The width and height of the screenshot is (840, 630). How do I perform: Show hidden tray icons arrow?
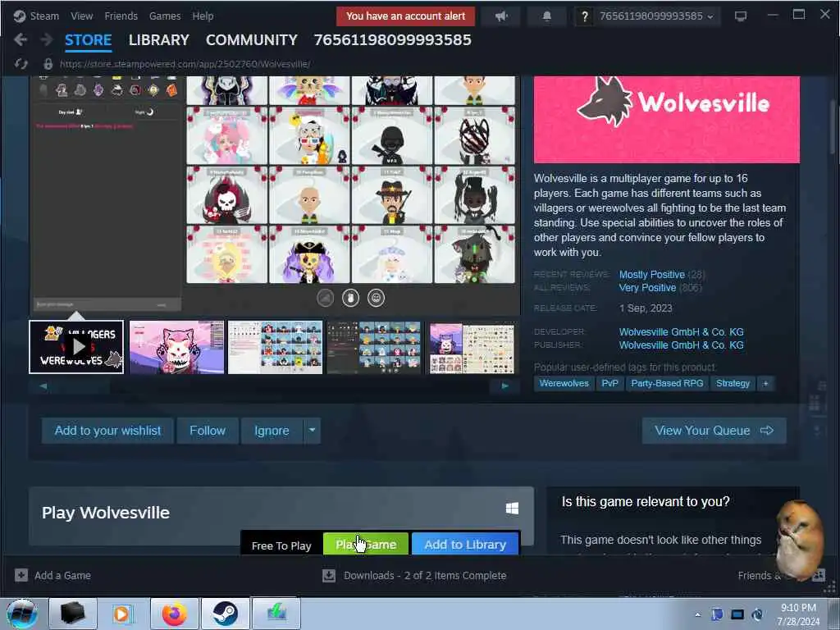point(697,614)
